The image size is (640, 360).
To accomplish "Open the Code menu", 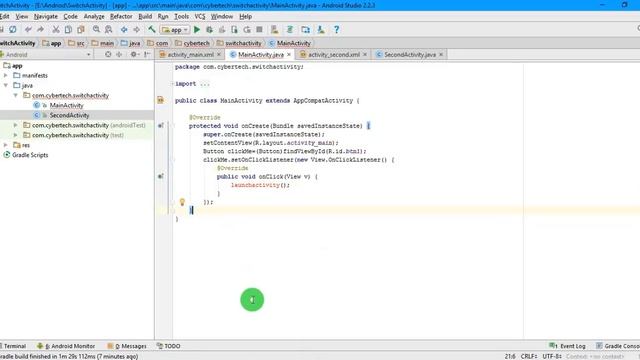I will click(x=70, y=16).
